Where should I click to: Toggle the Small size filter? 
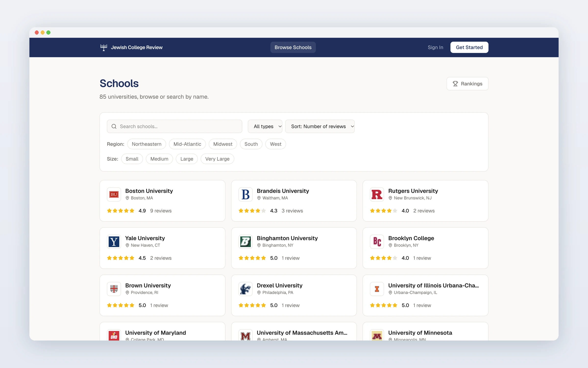(132, 159)
